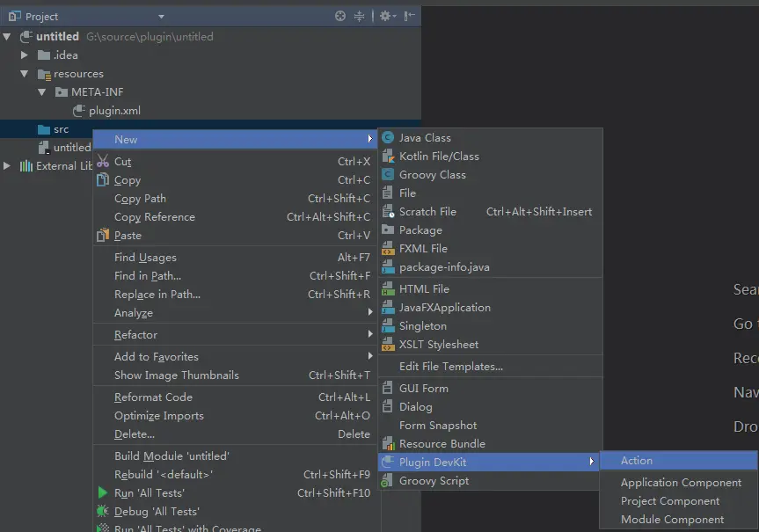The width and height of the screenshot is (759, 532).
Task: Click the META-INF folder icon
Action: [62, 92]
